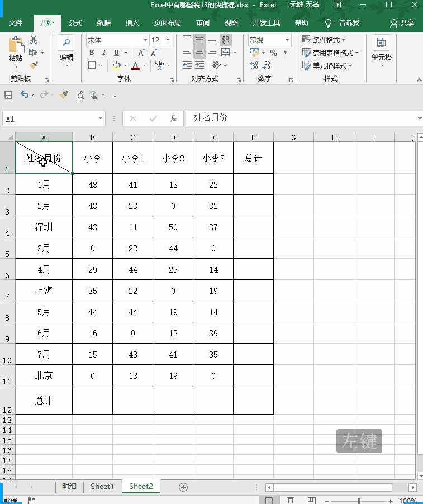Screen dimensions: 423x504
Task: Switch to the 公式 tab
Action: point(75,23)
